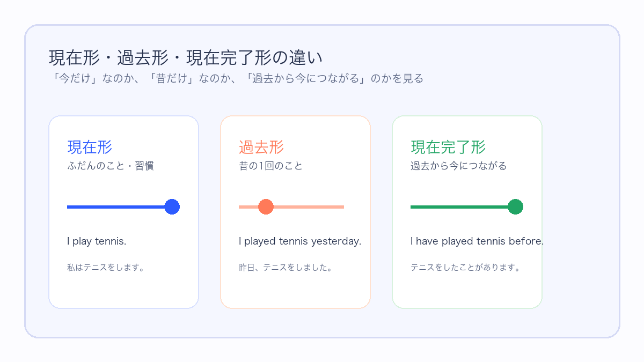Click the 過去から今につながる description in the green card
The image size is (644, 362).
459,166
